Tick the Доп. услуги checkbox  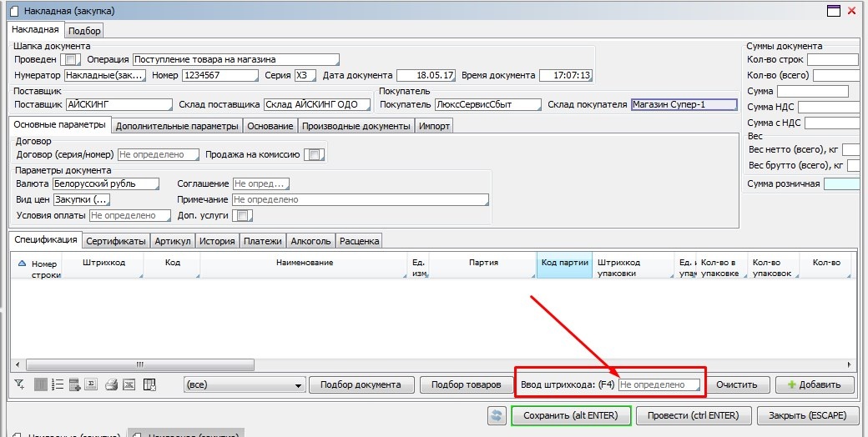(240, 215)
